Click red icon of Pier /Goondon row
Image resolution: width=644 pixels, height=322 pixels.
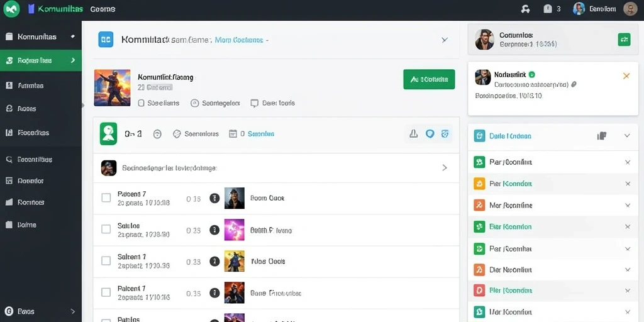[x=479, y=291]
